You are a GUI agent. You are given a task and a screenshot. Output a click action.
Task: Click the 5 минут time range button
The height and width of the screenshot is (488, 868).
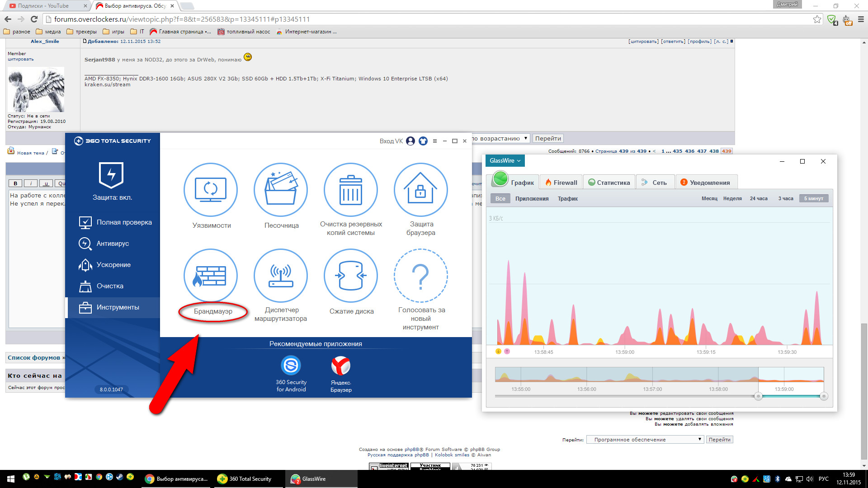pos(813,198)
